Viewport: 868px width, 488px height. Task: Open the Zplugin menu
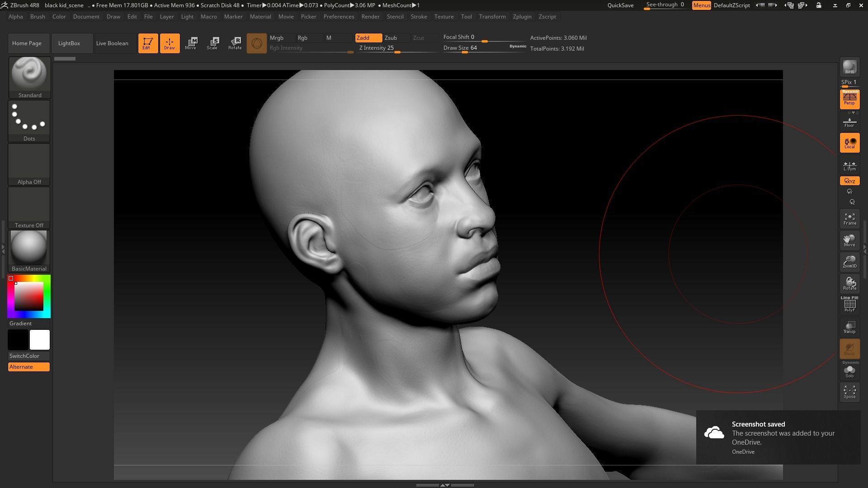tap(522, 17)
